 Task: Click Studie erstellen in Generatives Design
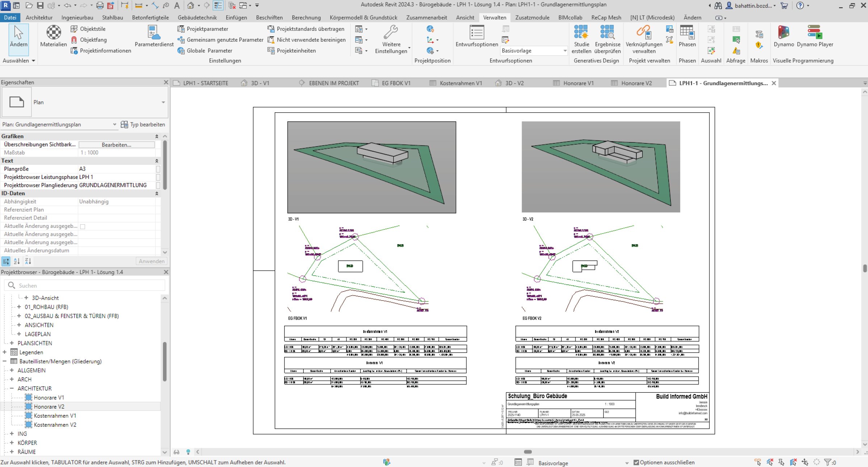click(x=581, y=39)
